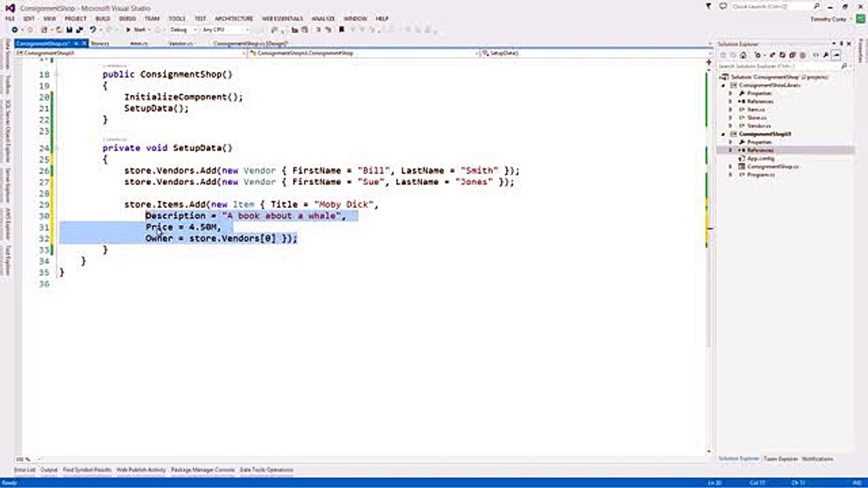
Task: Click the Refresh icon in Solution Explorer
Action: [x=783, y=56]
